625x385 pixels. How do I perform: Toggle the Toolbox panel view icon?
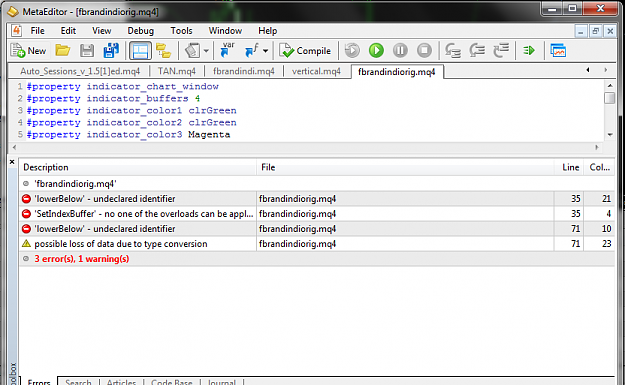pos(140,51)
